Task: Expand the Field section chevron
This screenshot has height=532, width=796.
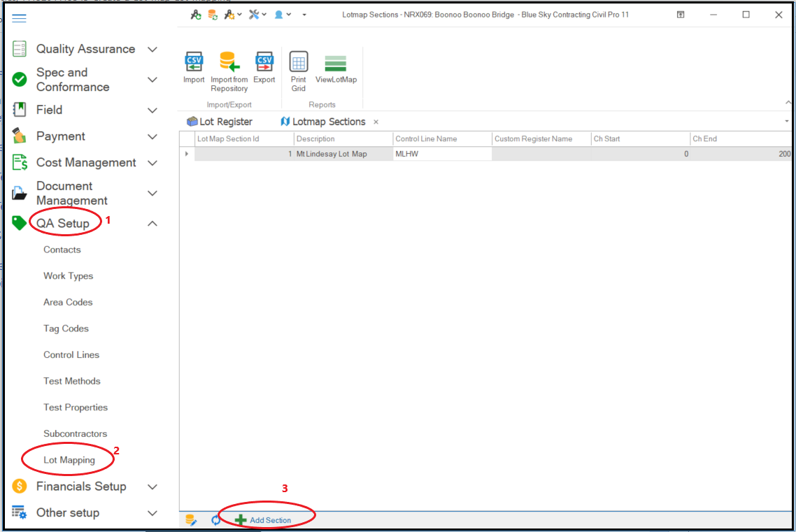Action: pyautogui.click(x=152, y=110)
